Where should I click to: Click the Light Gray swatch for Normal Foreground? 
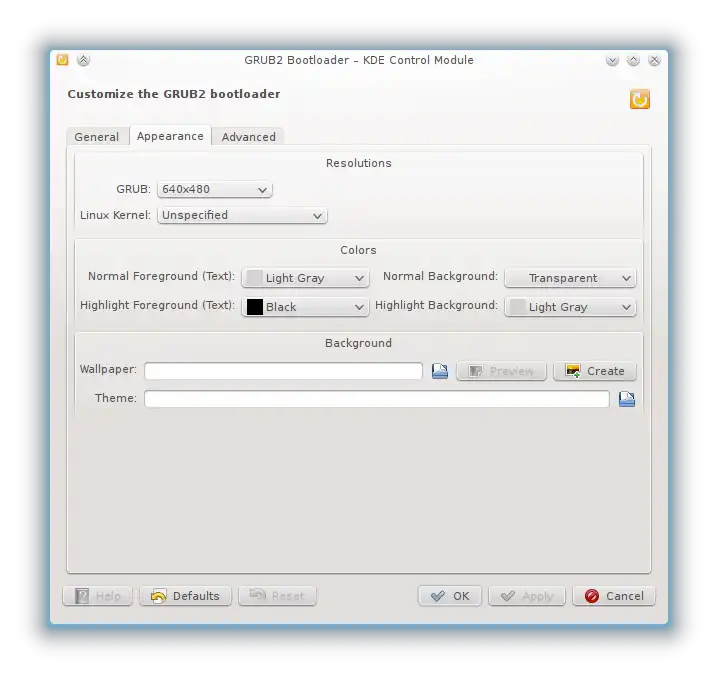255,278
